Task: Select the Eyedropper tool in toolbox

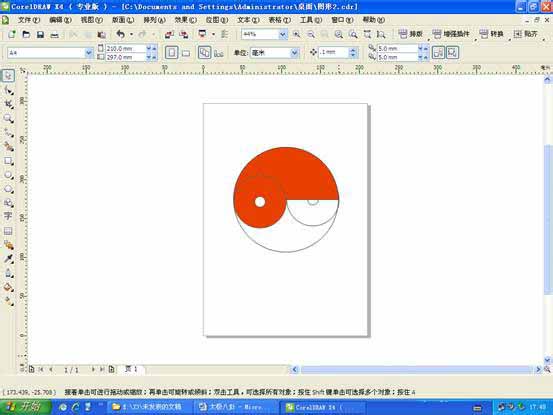Action: [8, 259]
